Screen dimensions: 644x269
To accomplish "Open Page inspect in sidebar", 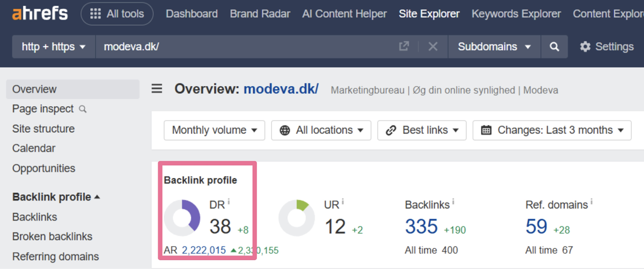I will point(43,109).
